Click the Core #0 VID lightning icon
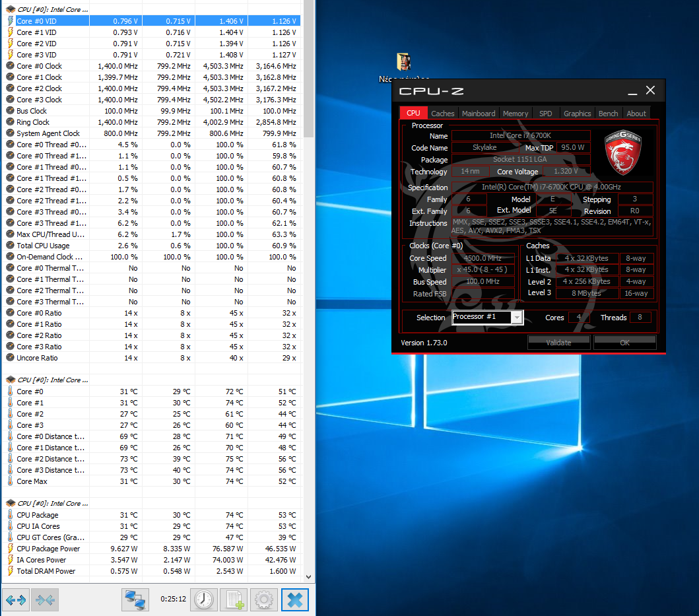Viewport: 699px width, 616px height. pyautogui.click(x=11, y=21)
